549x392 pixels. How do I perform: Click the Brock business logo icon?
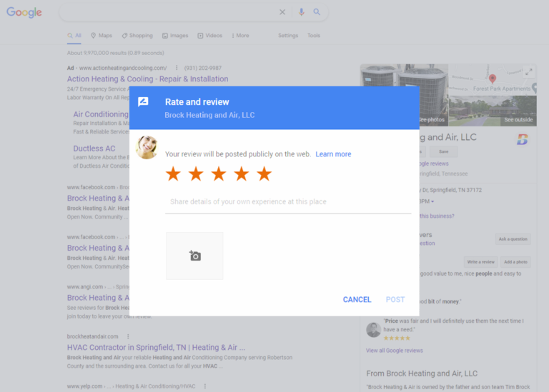pyautogui.click(x=523, y=139)
